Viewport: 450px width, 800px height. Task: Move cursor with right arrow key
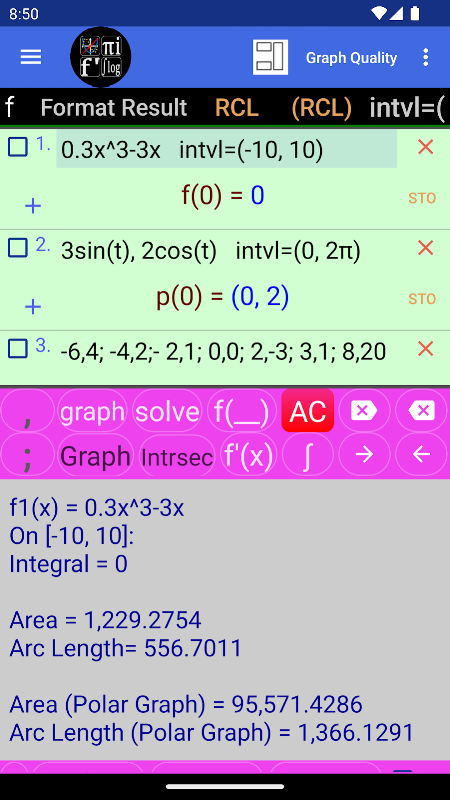tap(364, 454)
